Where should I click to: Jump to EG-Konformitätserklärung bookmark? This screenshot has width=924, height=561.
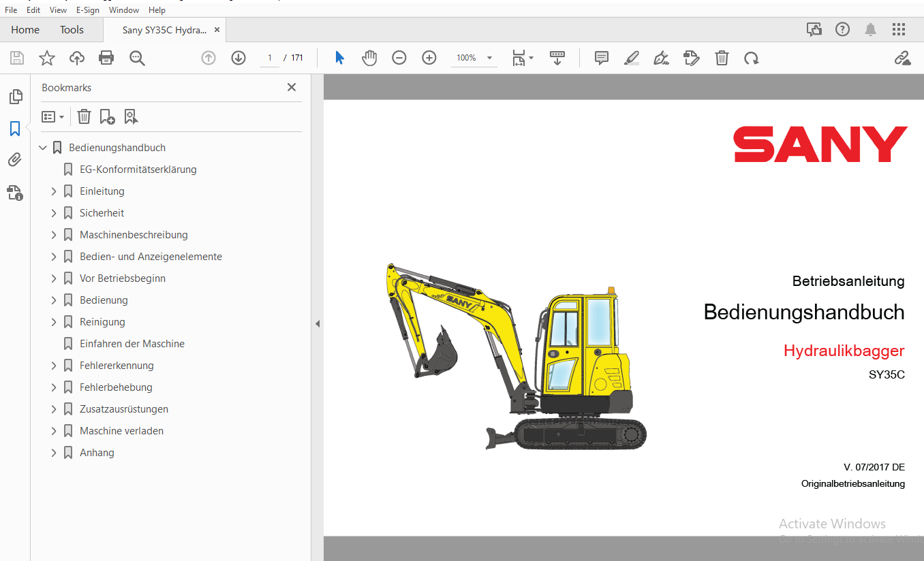coord(138,170)
